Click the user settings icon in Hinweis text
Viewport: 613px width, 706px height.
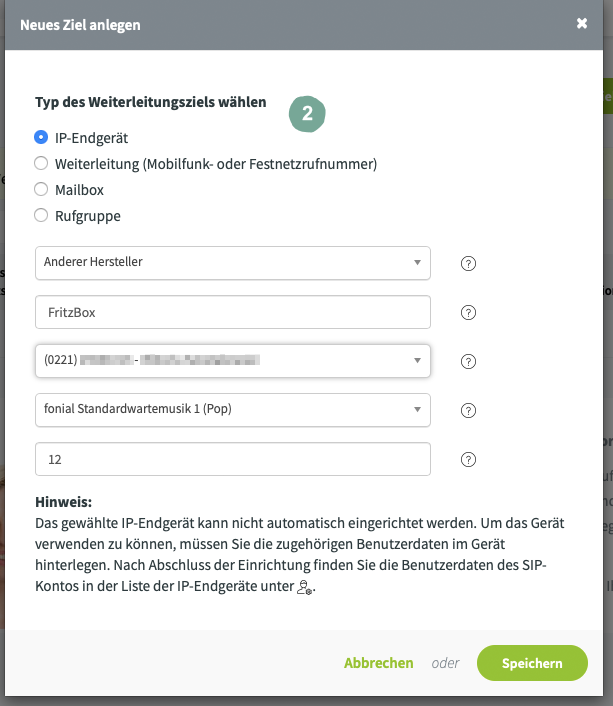304,587
